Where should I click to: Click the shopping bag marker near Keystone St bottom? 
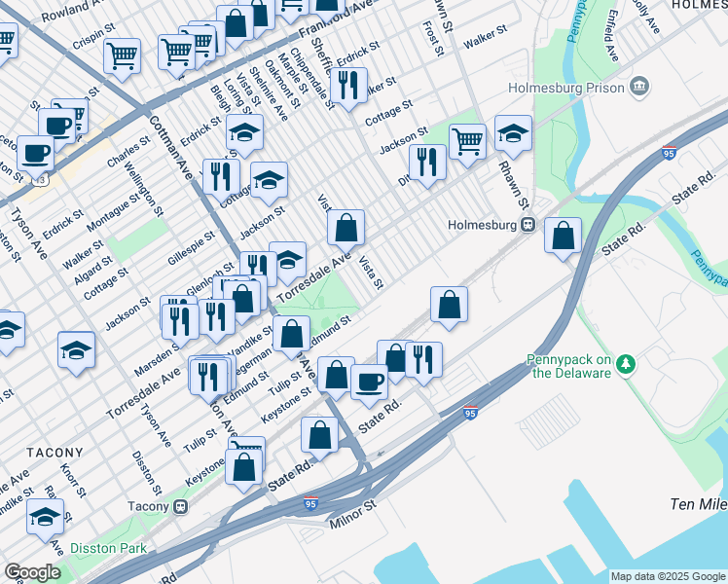click(x=243, y=468)
